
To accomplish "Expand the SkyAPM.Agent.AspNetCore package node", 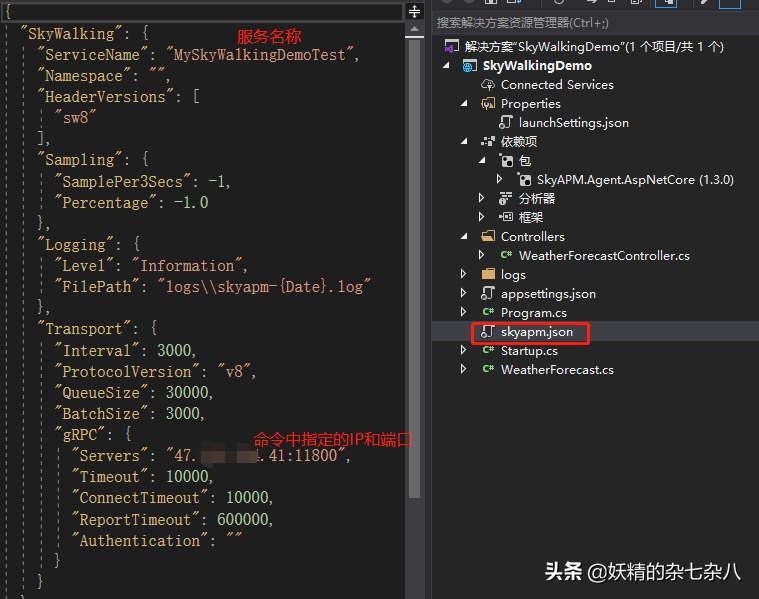I will pyautogui.click(x=500, y=179).
